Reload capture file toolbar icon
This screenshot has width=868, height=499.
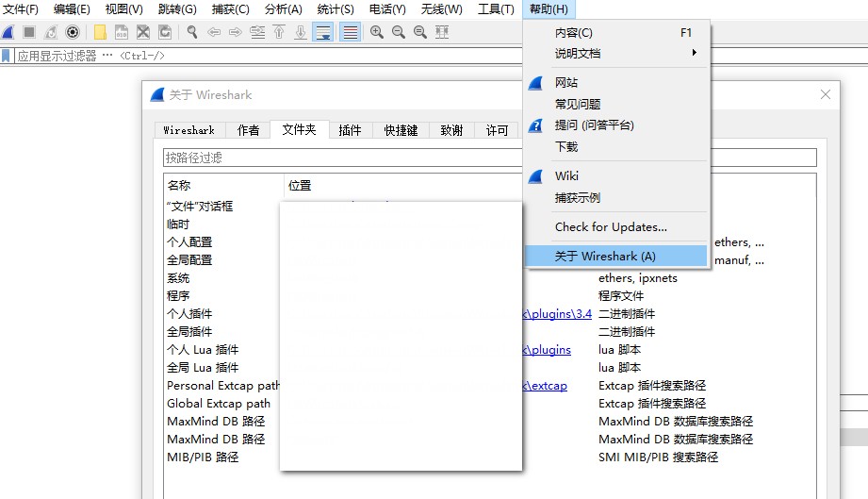coord(165,32)
